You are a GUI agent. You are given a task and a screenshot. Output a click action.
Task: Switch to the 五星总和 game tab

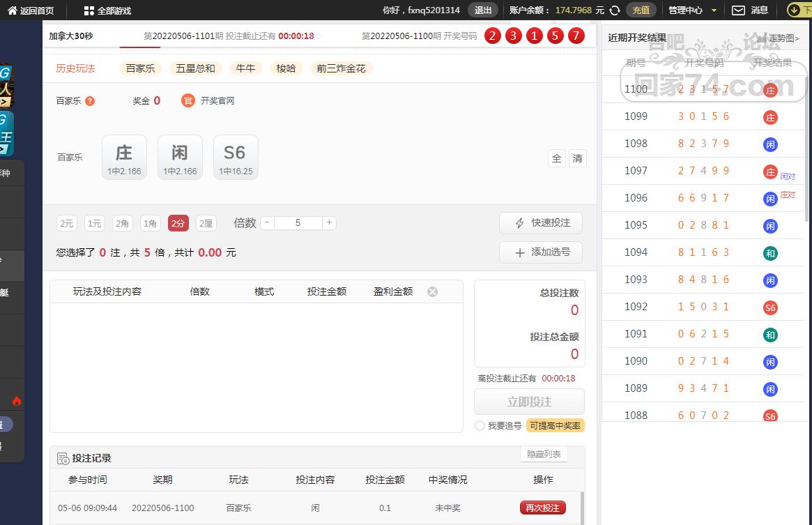195,68
